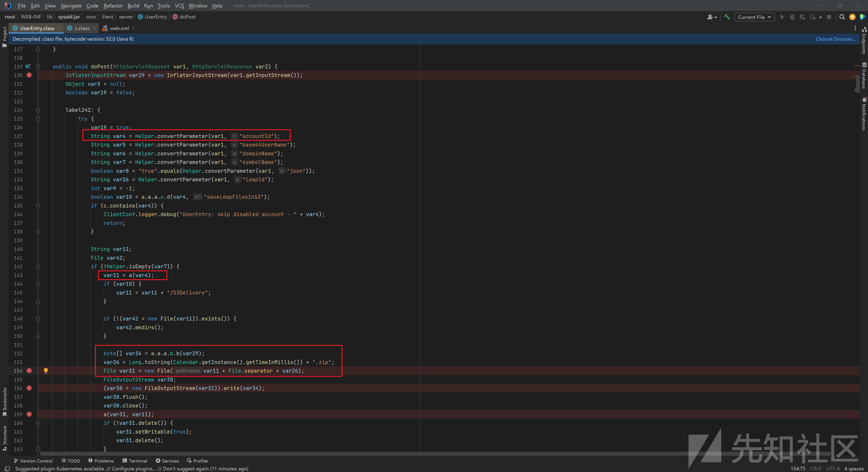Click the horizontal scrollbar under the editor
Screen dimensions: 868x472
tap(236, 453)
